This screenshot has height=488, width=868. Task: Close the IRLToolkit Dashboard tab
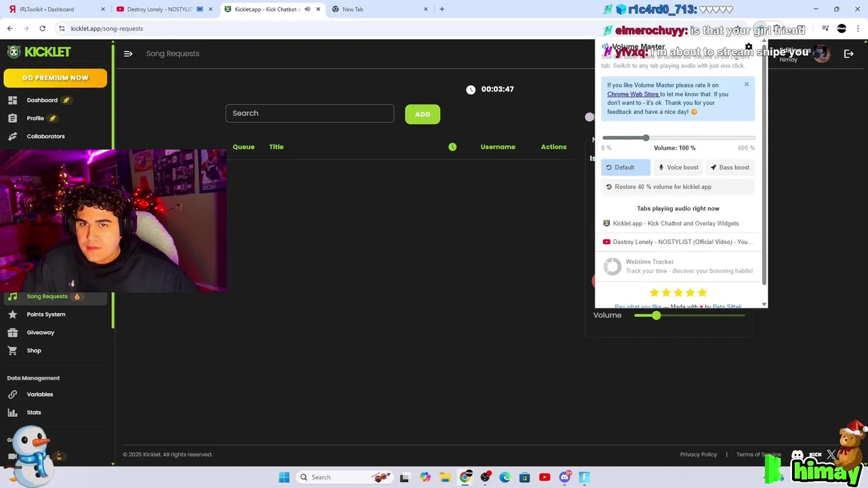pos(103,9)
